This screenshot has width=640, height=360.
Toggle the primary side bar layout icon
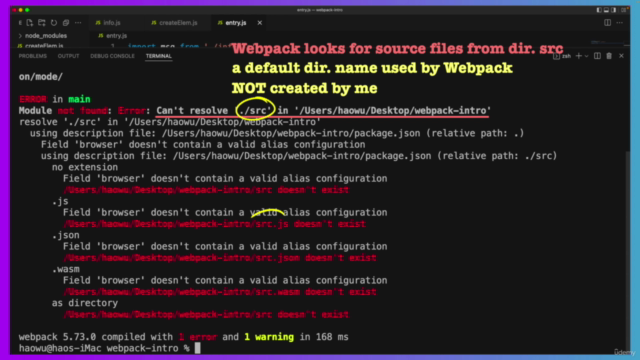pos(599,10)
